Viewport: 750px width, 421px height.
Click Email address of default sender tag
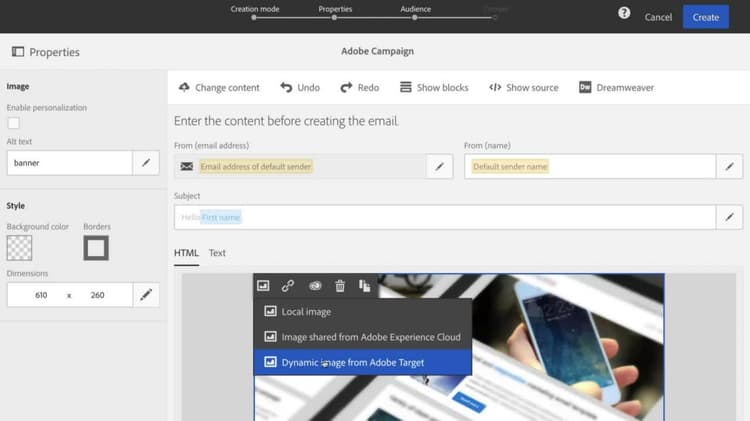pos(256,166)
